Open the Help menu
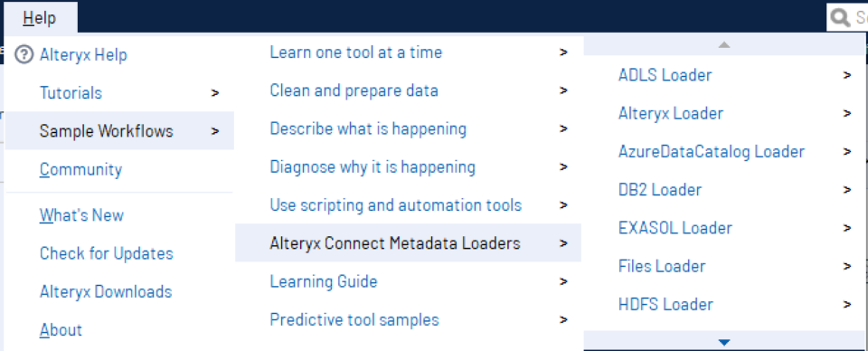868x351 pixels. click(x=40, y=18)
